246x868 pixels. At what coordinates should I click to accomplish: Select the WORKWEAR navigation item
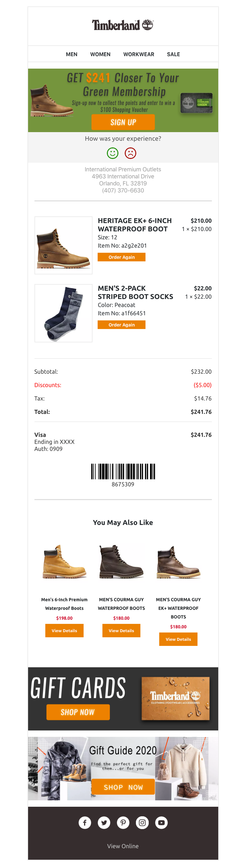coord(138,54)
